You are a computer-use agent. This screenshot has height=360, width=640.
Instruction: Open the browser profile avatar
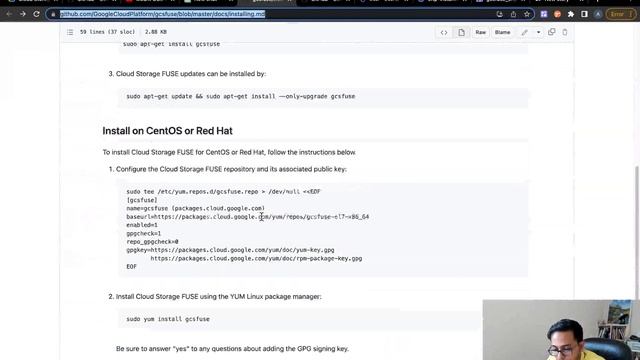[x=598, y=14]
